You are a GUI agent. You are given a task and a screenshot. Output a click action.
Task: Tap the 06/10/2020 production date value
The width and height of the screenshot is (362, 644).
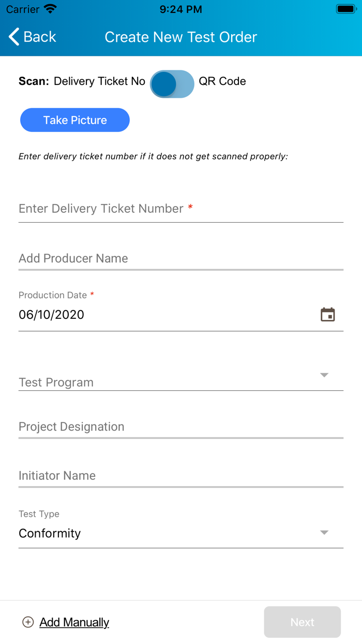tap(52, 315)
